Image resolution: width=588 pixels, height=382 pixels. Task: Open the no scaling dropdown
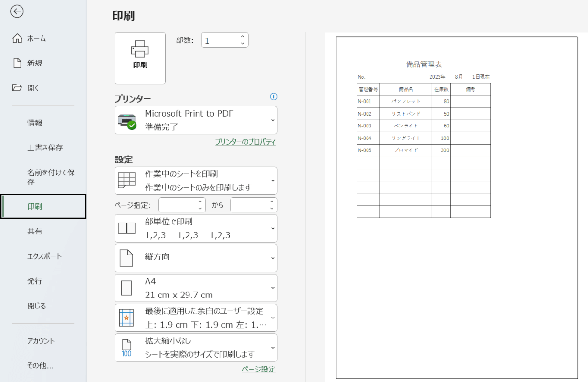pyautogui.click(x=273, y=348)
